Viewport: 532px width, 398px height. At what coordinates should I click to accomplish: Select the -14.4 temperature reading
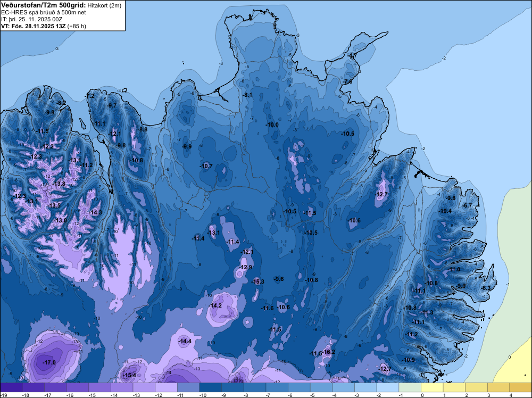[x=185, y=342]
